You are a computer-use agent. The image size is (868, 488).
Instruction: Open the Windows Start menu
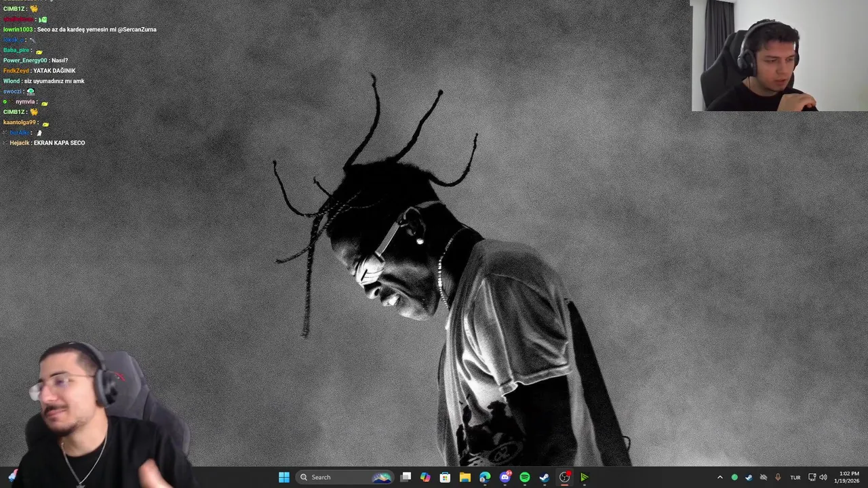click(284, 477)
